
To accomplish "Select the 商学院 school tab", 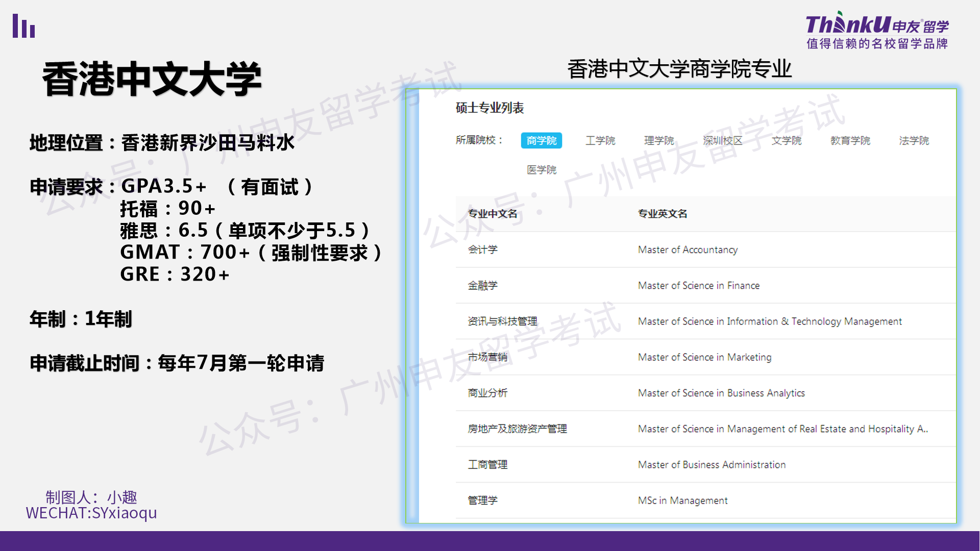I will pyautogui.click(x=541, y=140).
